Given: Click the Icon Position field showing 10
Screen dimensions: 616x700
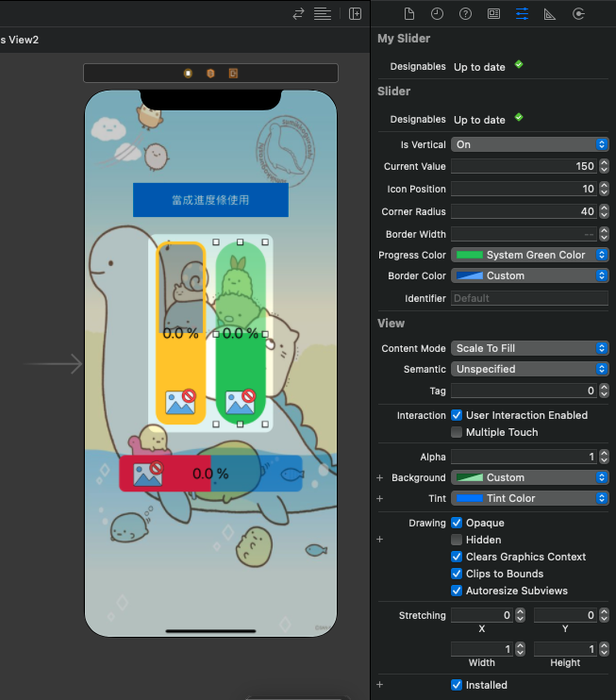Looking at the screenshot, I should tap(524, 189).
